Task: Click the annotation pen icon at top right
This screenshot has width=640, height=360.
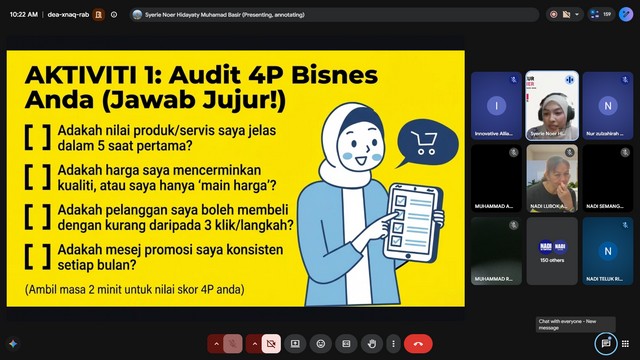Action: click(626, 14)
